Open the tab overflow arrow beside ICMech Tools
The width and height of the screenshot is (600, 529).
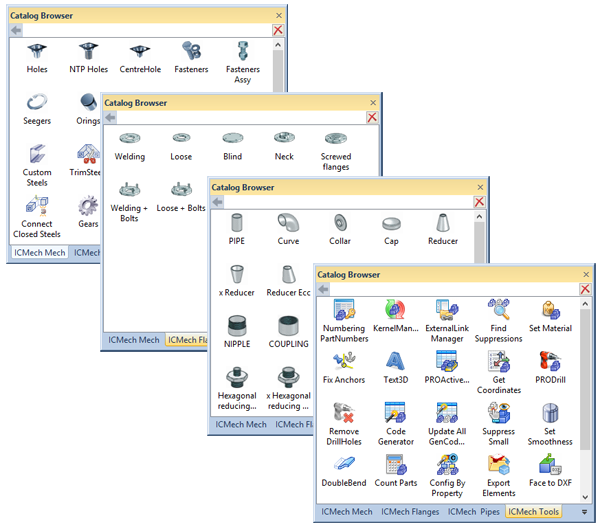(x=584, y=512)
